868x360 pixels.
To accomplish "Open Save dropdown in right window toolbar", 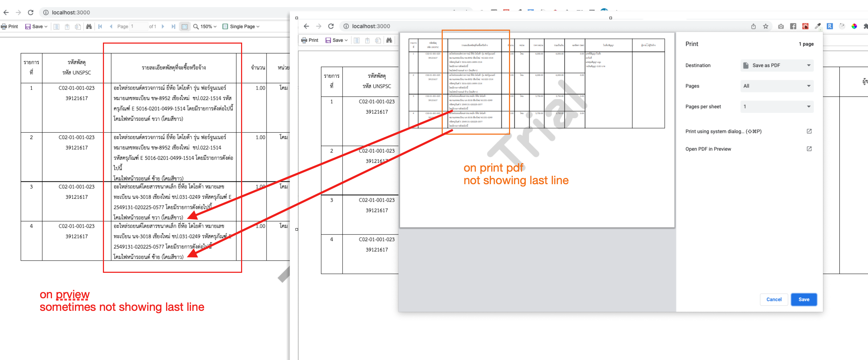I will point(336,40).
